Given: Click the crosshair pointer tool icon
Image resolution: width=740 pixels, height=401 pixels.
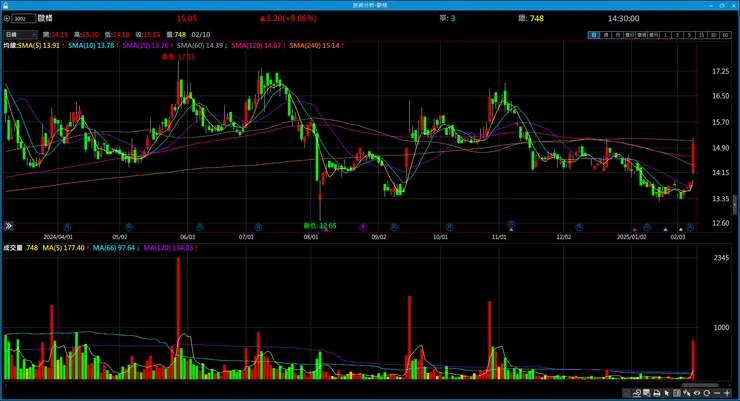Looking at the screenshot, I should [687, 393].
